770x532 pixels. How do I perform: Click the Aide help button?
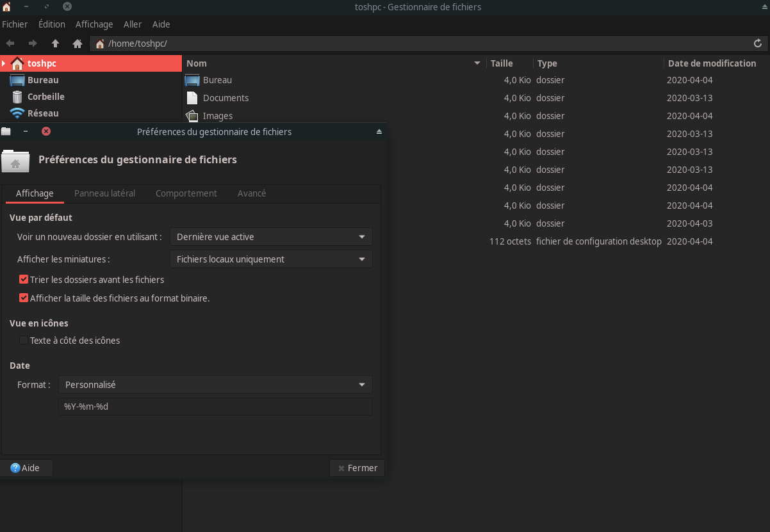click(x=26, y=468)
